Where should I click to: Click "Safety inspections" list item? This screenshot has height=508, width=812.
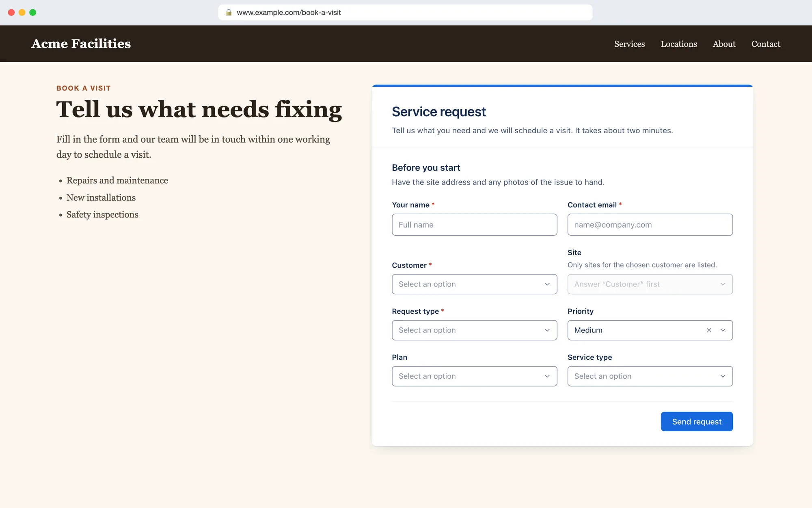click(x=102, y=215)
